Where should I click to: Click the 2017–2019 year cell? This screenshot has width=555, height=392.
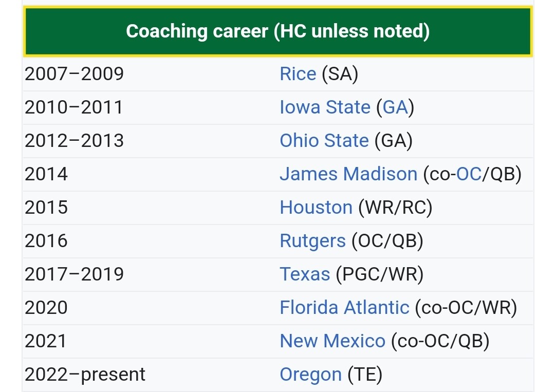(x=75, y=274)
